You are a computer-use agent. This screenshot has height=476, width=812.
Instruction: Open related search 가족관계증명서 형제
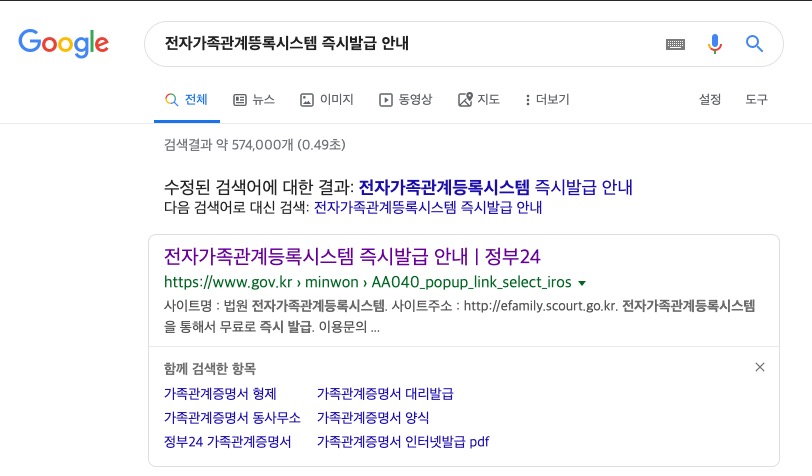point(220,394)
